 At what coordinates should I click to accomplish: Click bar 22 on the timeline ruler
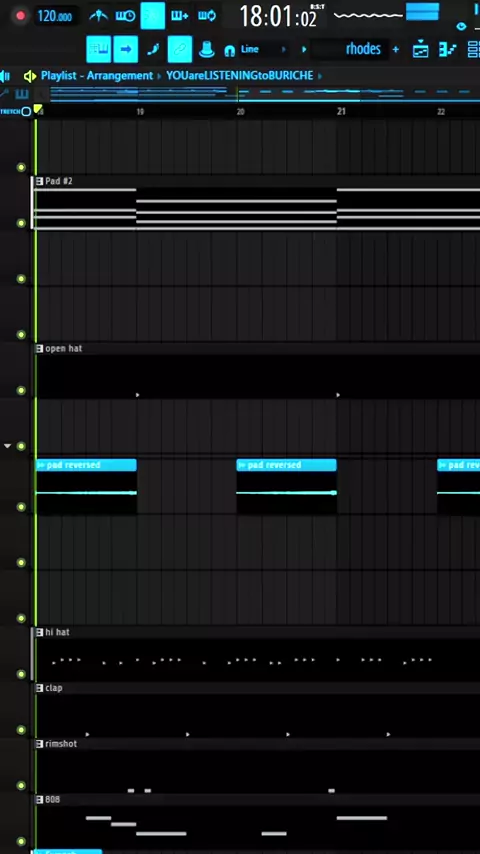pyautogui.click(x=441, y=112)
